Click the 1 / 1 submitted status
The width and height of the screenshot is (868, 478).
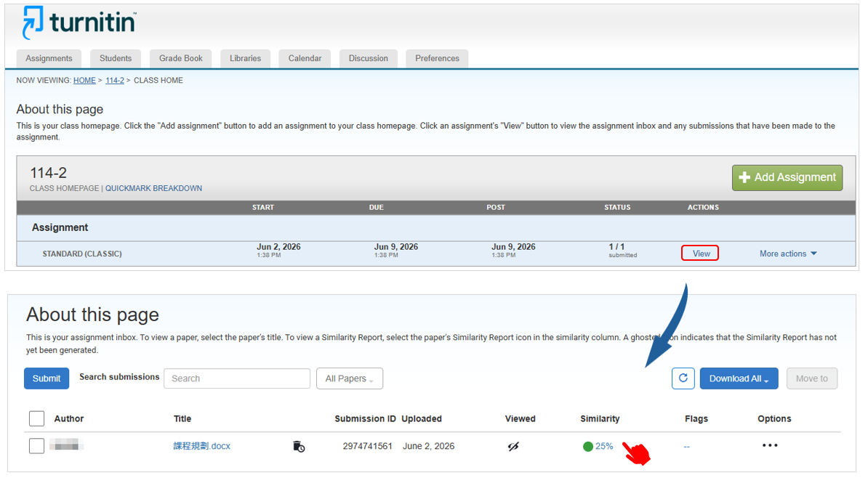(x=622, y=250)
